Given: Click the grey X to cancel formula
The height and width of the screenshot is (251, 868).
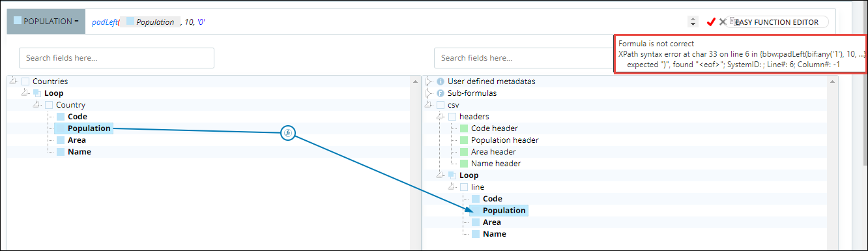Looking at the screenshot, I should (x=723, y=22).
